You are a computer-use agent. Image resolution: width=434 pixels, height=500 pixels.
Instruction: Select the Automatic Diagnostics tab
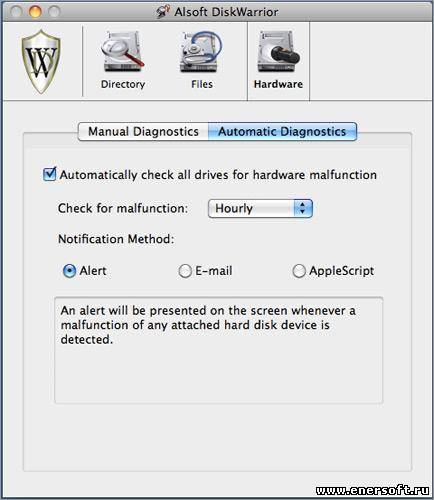pyautogui.click(x=282, y=132)
